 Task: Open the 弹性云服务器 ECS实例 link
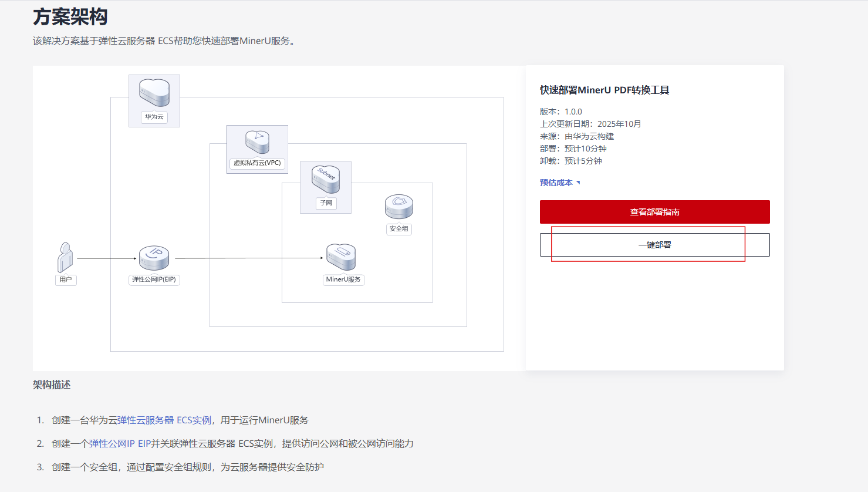click(x=164, y=420)
